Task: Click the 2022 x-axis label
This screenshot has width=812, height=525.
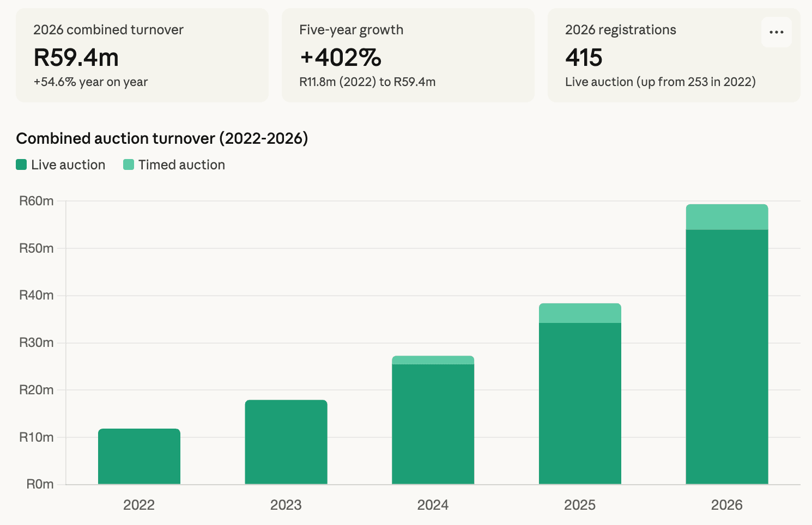Action: pos(139,505)
